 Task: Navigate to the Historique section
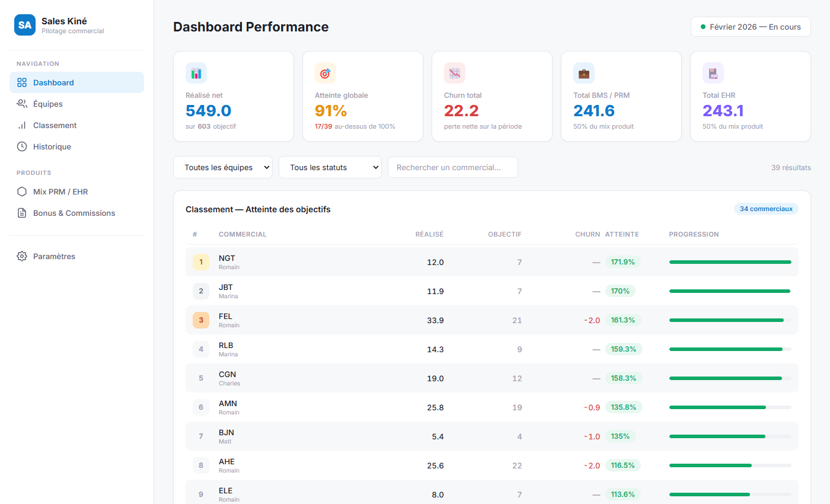[53, 146]
